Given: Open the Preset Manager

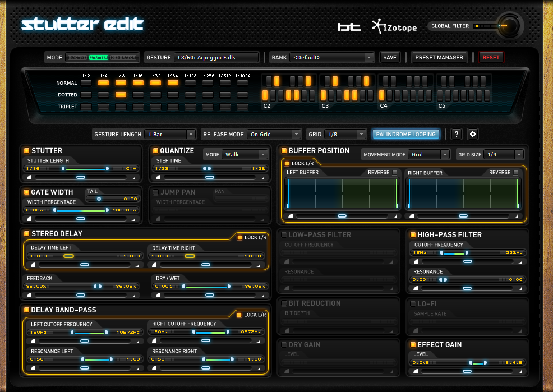Looking at the screenshot, I should pyautogui.click(x=439, y=57).
